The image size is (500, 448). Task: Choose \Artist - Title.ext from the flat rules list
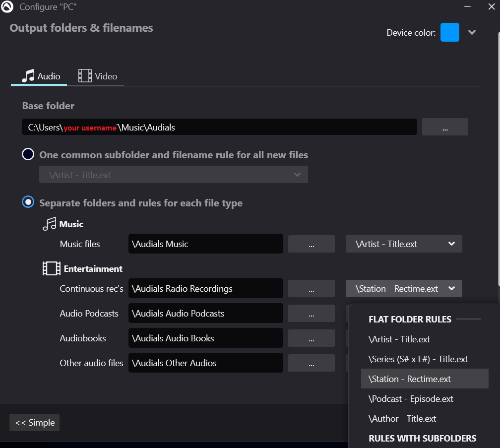(425, 339)
